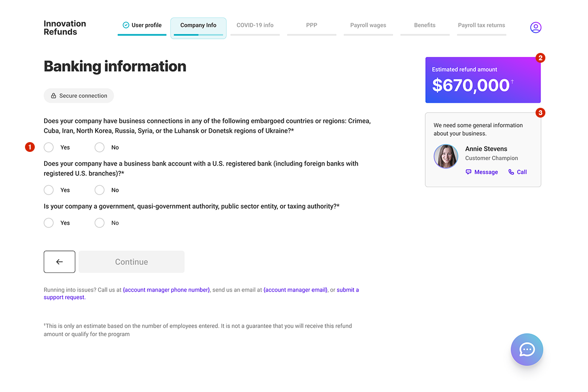
Task: Open the user account profile icon
Action: pyautogui.click(x=536, y=27)
